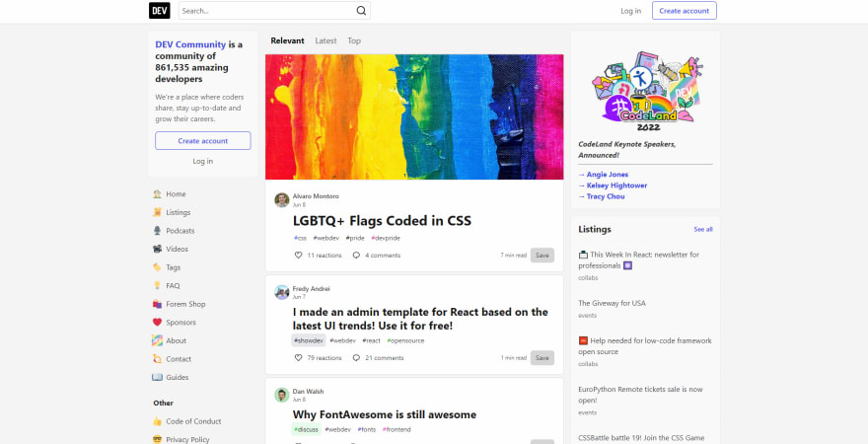
Task: Click the search magnifier icon
Action: [361, 11]
